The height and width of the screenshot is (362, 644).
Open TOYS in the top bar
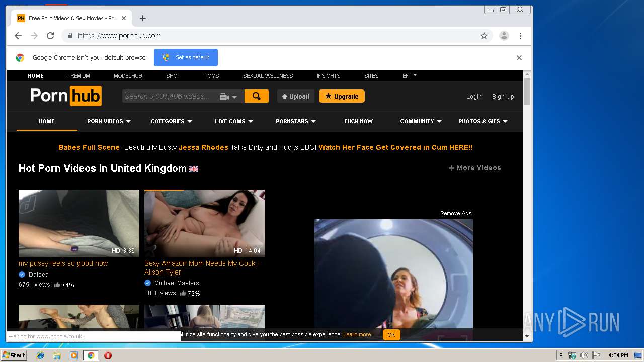pos(211,76)
